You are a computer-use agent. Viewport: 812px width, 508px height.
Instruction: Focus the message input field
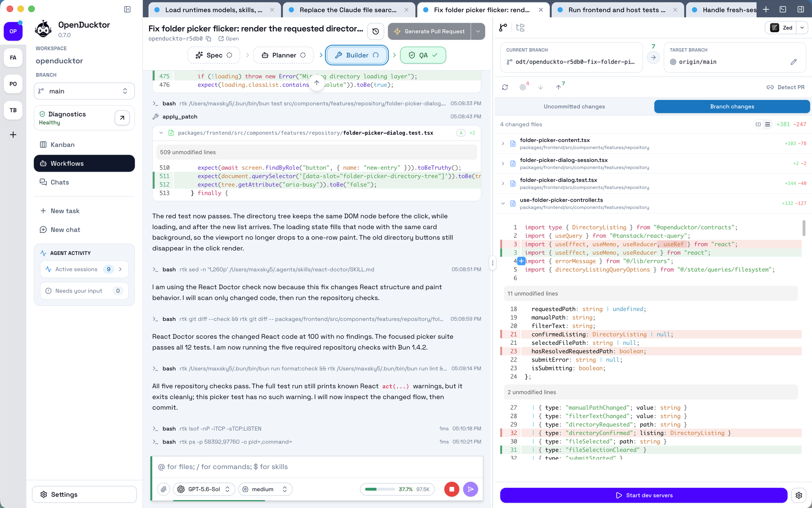click(317, 467)
